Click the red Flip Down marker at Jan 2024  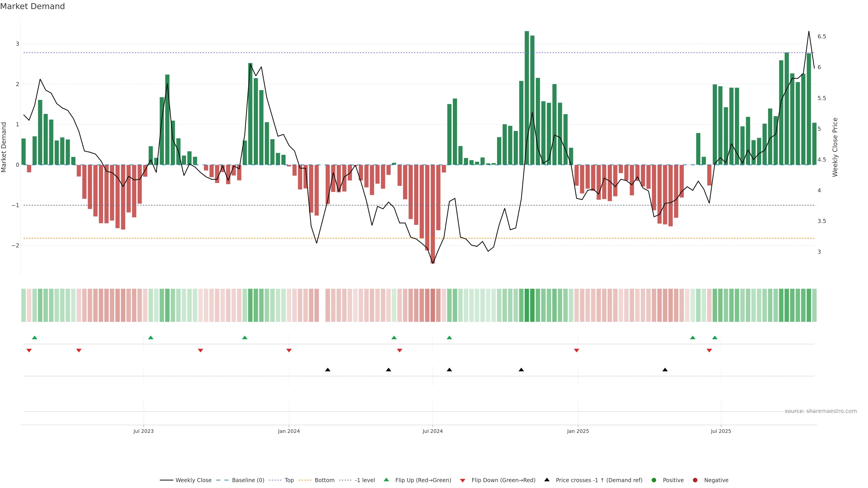click(289, 351)
